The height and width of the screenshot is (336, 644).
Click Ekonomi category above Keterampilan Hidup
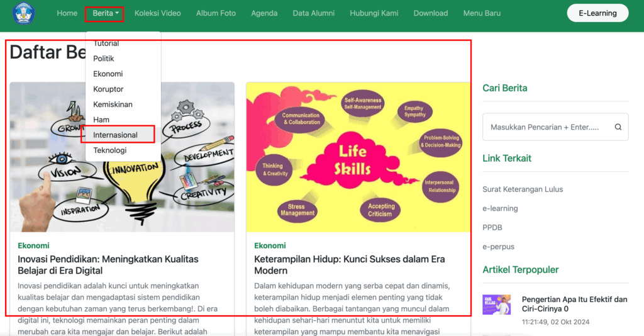click(270, 245)
